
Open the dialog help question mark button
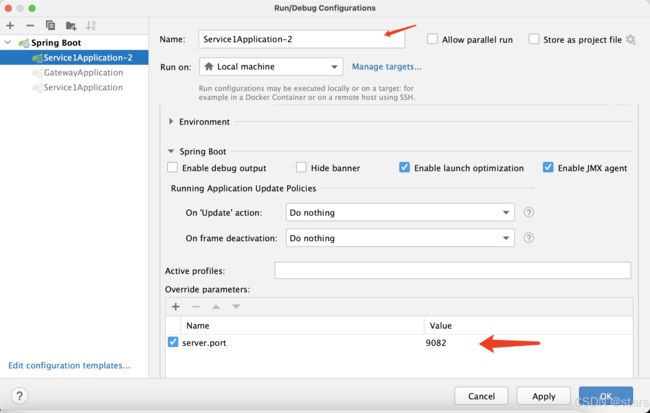click(19, 396)
